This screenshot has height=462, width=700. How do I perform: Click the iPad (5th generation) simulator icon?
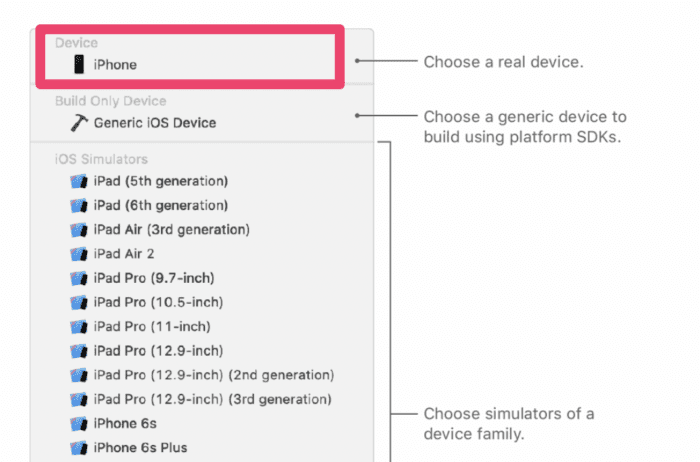coord(79,181)
